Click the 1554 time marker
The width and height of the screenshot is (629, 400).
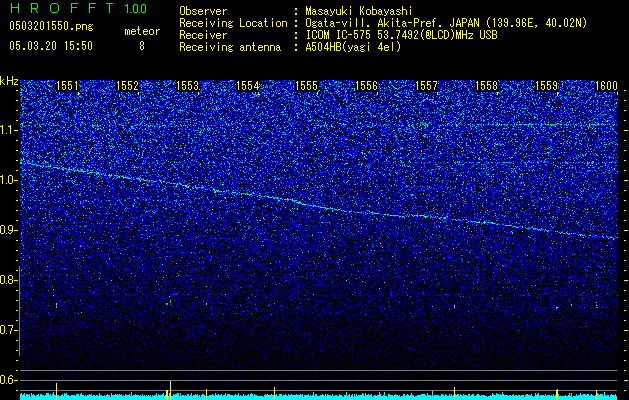(x=248, y=85)
